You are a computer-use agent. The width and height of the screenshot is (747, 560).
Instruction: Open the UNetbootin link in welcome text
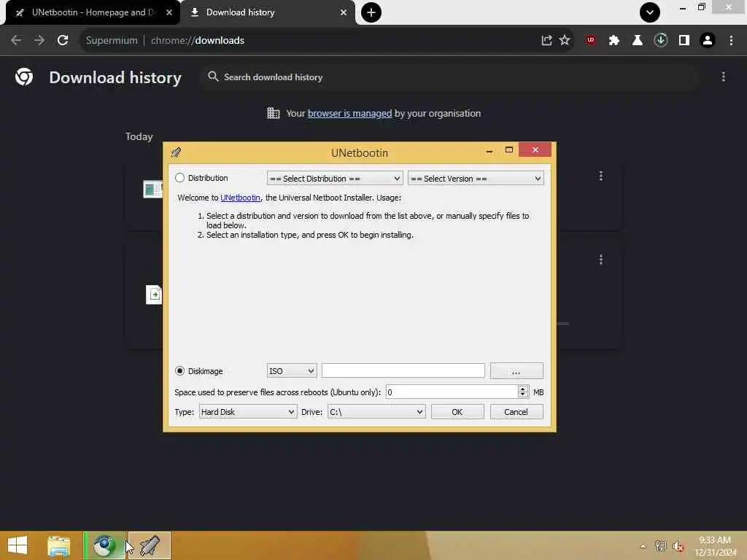click(240, 198)
